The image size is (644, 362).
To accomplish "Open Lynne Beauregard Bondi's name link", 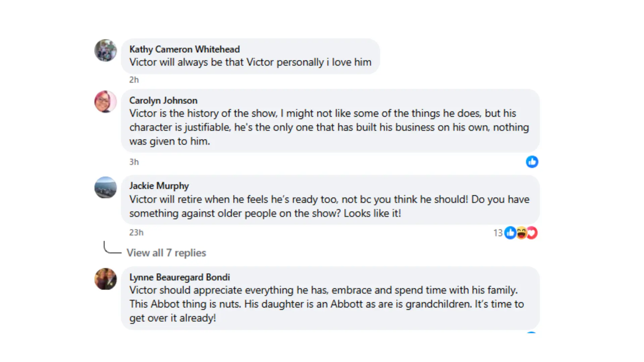I will (179, 277).
